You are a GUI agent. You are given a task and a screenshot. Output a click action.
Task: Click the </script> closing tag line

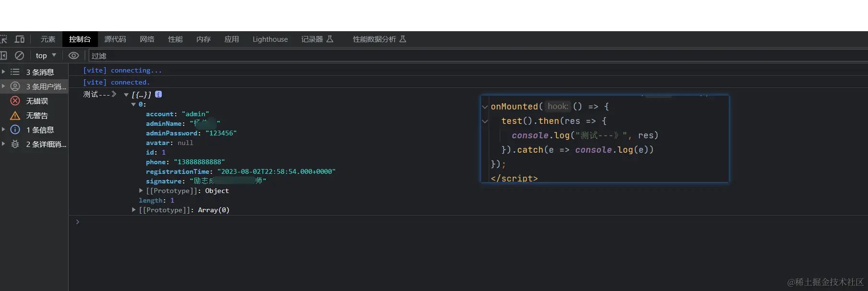coord(514,178)
